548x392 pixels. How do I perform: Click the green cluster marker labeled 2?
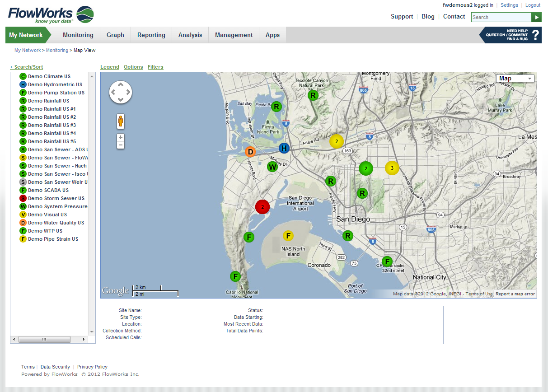366,168
